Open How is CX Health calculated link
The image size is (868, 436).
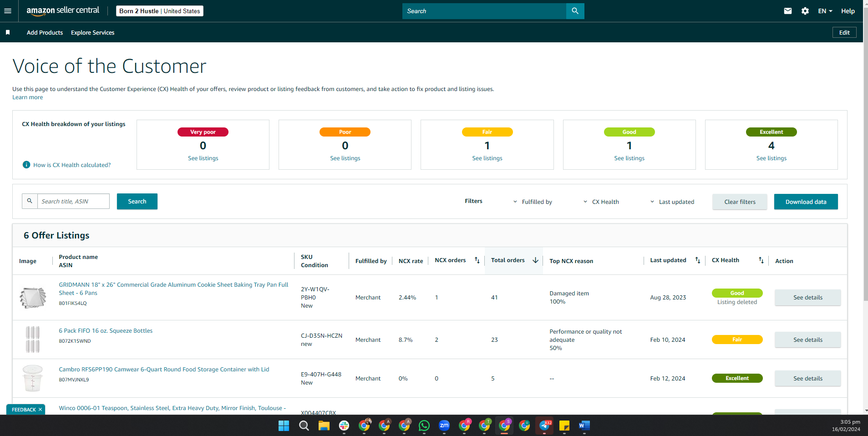click(72, 165)
